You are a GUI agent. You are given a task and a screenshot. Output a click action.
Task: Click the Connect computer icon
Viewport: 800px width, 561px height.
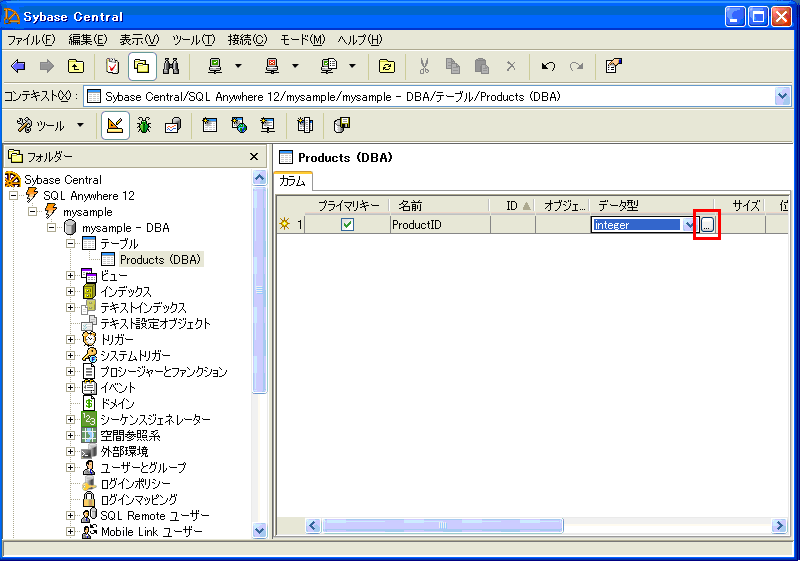click(215, 66)
